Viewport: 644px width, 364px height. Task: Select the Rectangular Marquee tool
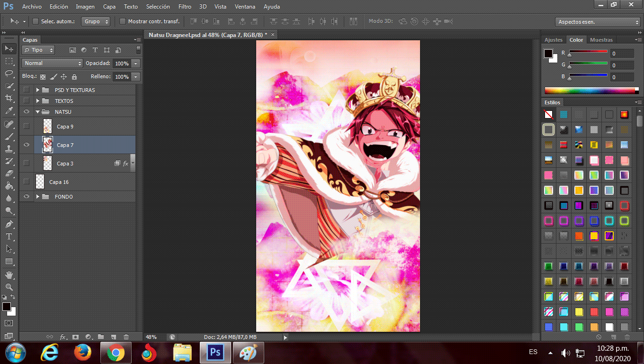9,61
